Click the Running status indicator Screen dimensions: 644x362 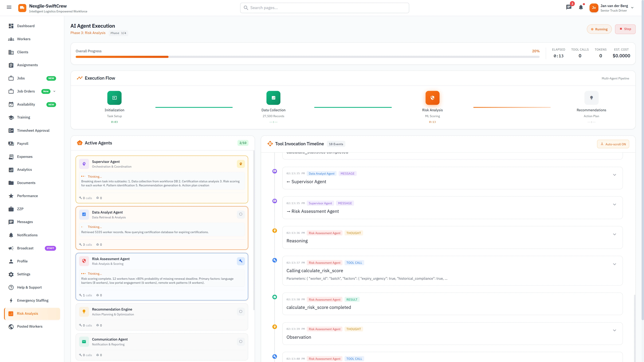click(x=599, y=29)
